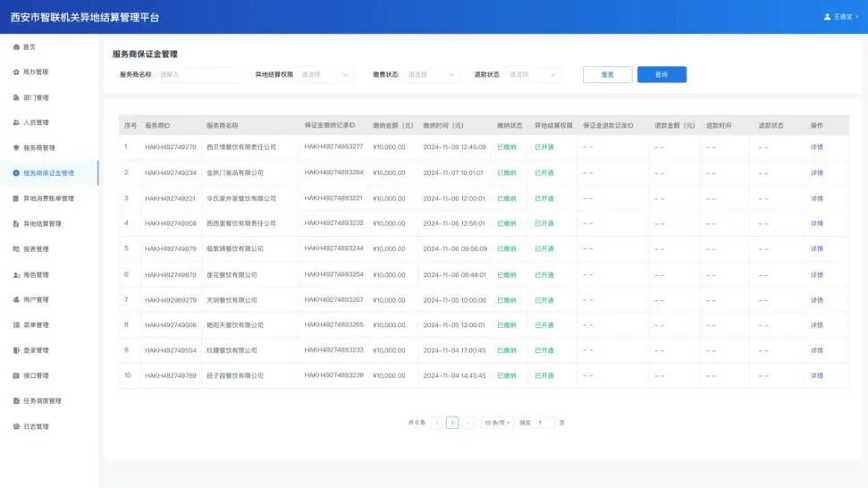Screen dimensions: 868x488
Task: Click the 局办管理 sidebar icon
Action: [16, 72]
